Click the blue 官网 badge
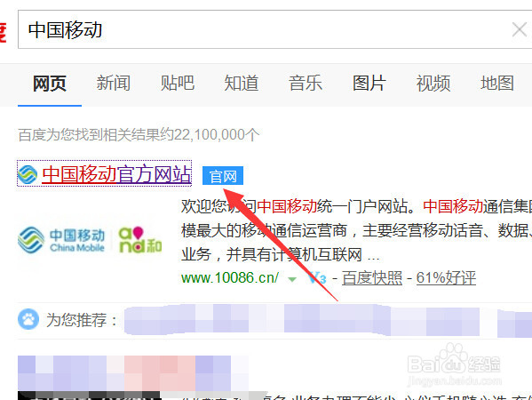This screenshot has height=400, width=532. coord(223,176)
